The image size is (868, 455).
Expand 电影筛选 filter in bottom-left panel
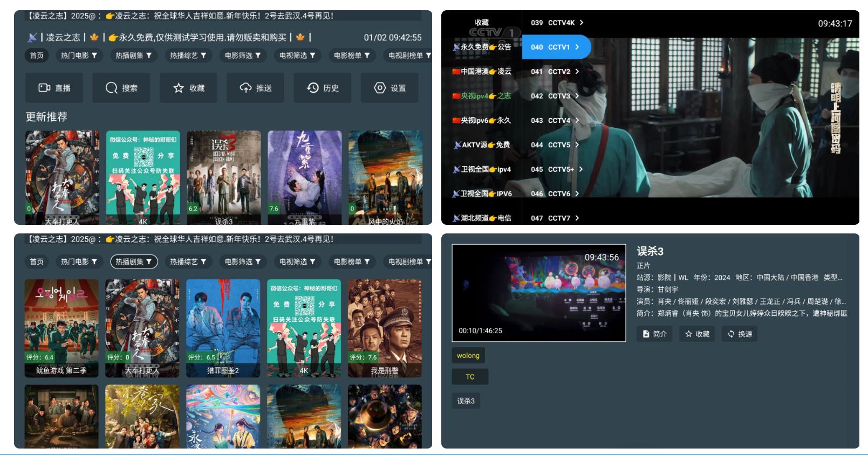[x=242, y=261]
